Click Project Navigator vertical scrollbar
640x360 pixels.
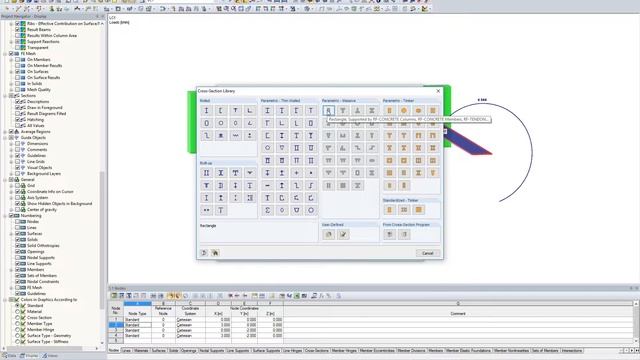pyautogui.click(x=102, y=241)
